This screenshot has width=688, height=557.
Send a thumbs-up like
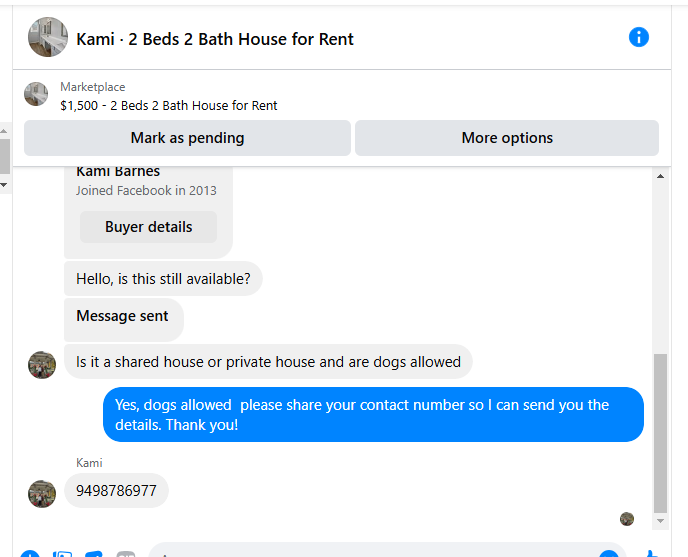tap(652, 552)
